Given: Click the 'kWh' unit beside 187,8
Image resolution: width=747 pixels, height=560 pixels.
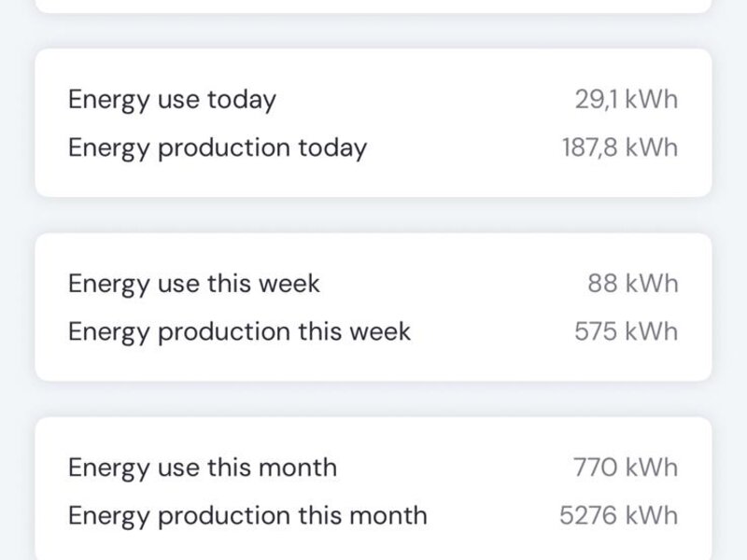Looking at the screenshot, I should tap(652, 147).
